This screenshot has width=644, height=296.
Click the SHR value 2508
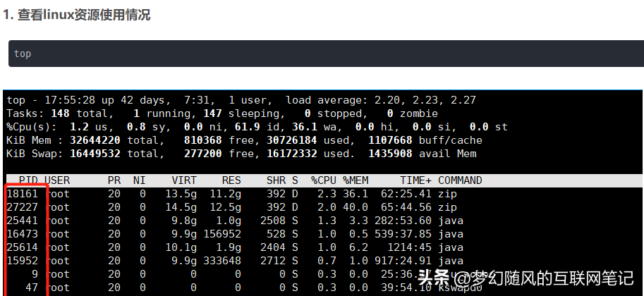pyautogui.click(x=273, y=221)
